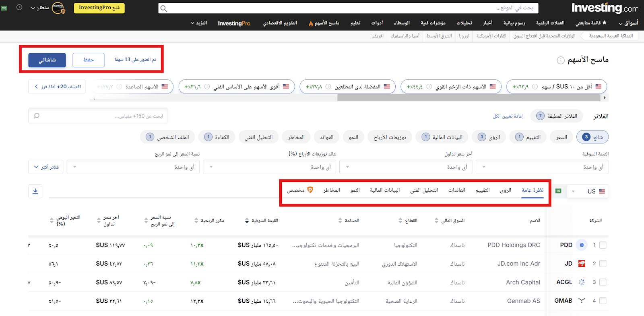Click the حفظ save button
The image size is (644, 316).
(x=89, y=60)
